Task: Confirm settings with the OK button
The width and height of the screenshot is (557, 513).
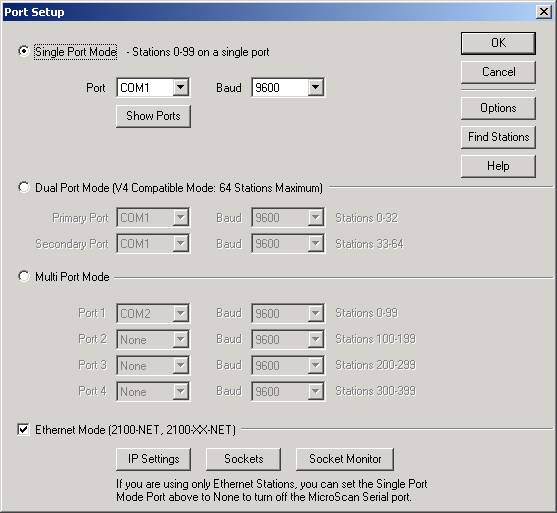Action: [x=498, y=43]
